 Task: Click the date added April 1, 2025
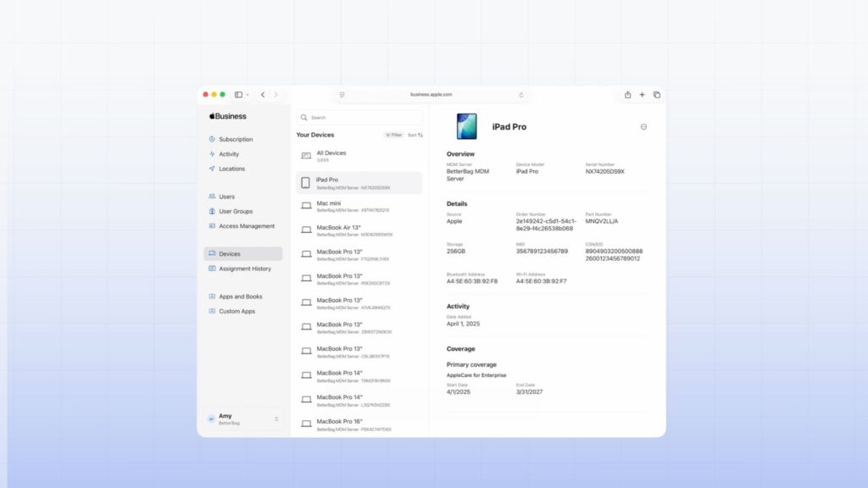click(464, 324)
